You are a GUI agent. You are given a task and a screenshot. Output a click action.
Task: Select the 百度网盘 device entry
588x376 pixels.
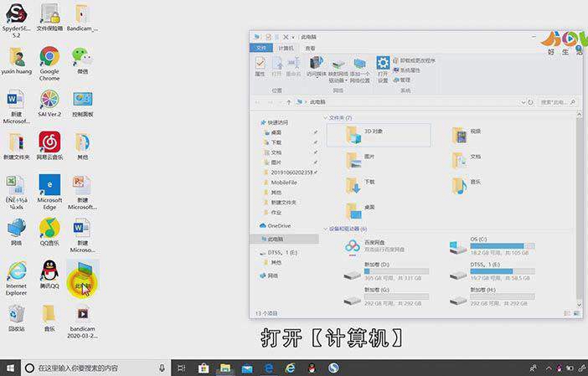tap(375, 246)
